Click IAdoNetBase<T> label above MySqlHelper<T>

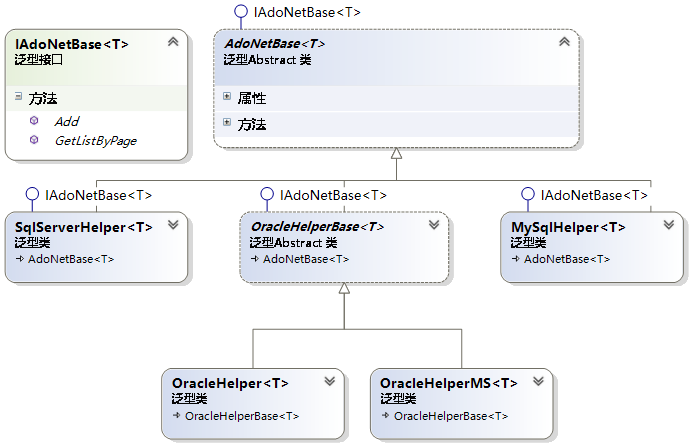tap(594, 195)
